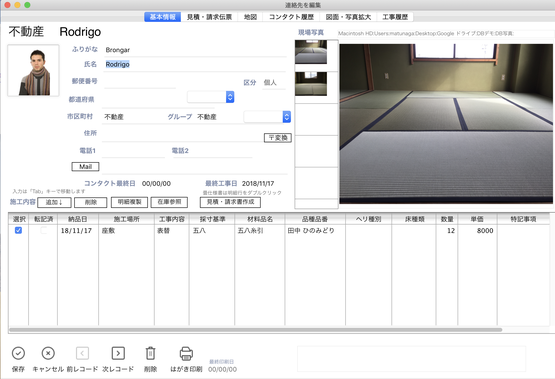Click the ふりがな field containing Brongar
The image size is (555, 379).
[x=195, y=50]
